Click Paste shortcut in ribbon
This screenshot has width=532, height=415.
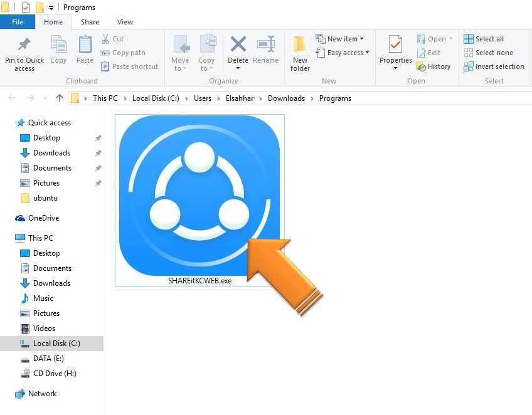tap(129, 66)
